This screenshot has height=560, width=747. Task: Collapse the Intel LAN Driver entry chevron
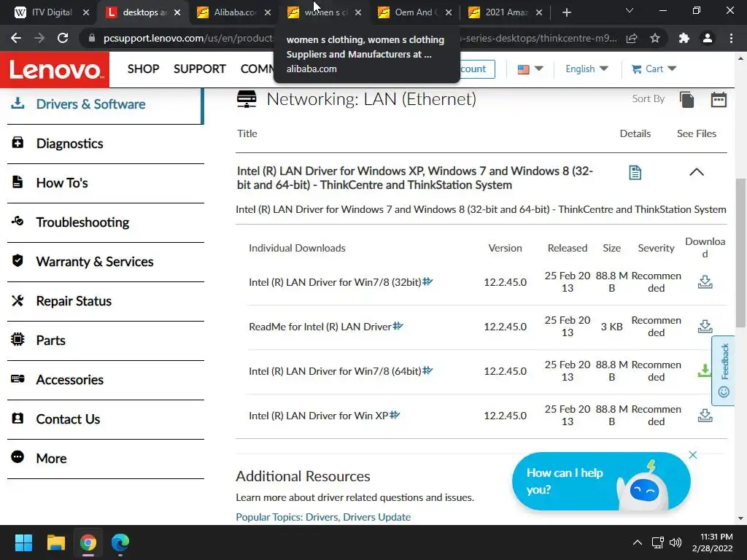pos(697,172)
